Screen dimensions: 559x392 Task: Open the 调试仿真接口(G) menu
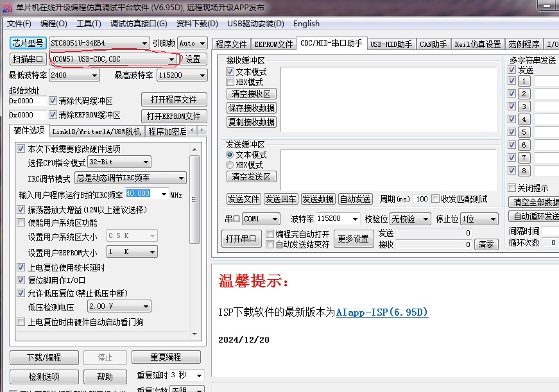pyautogui.click(x=139, y=24)
